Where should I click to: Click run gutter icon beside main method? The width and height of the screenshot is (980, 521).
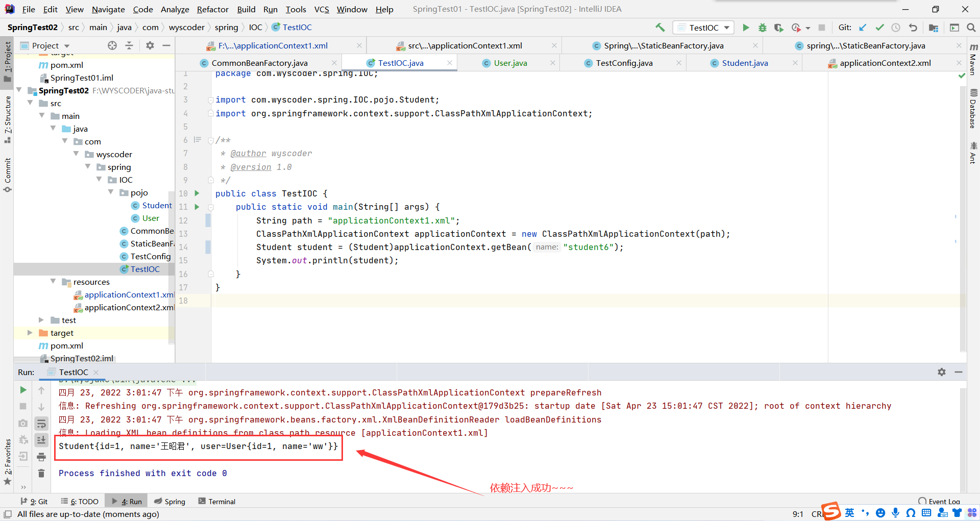click(197, 207)
